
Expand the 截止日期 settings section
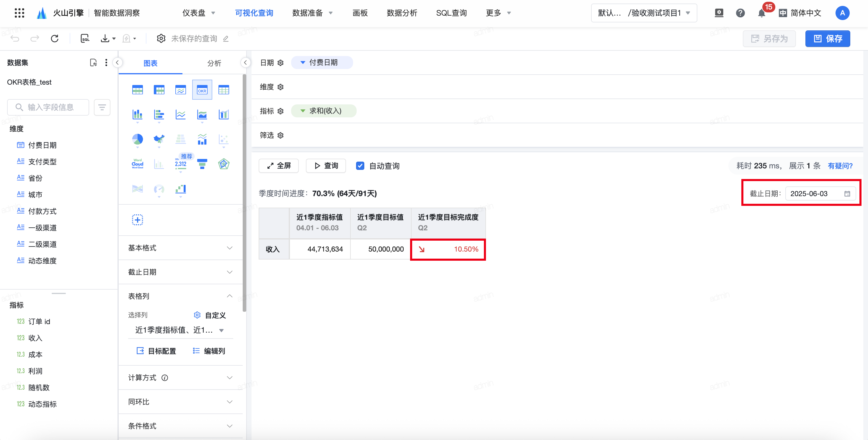point(181,272)
